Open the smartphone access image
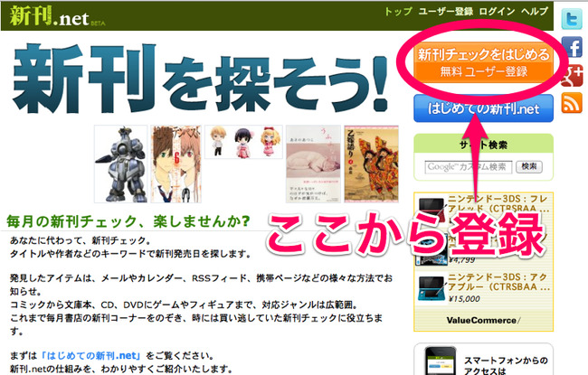 click(441, 361)
